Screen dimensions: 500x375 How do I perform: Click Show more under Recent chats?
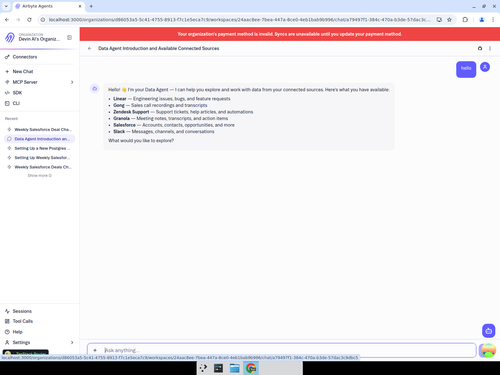[39, 176]
